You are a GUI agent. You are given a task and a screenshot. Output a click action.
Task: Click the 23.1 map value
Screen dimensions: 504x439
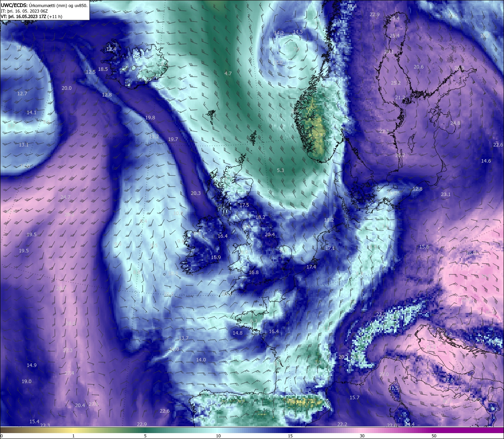pos(446,194)
